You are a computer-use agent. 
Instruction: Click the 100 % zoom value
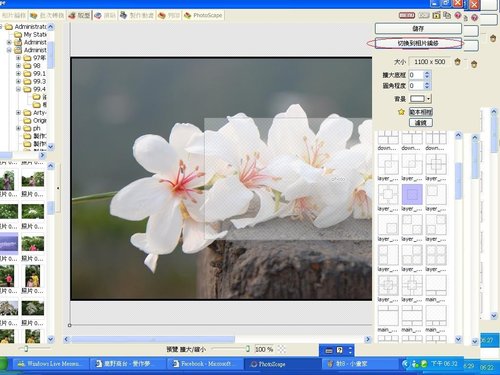pos(264,349)
